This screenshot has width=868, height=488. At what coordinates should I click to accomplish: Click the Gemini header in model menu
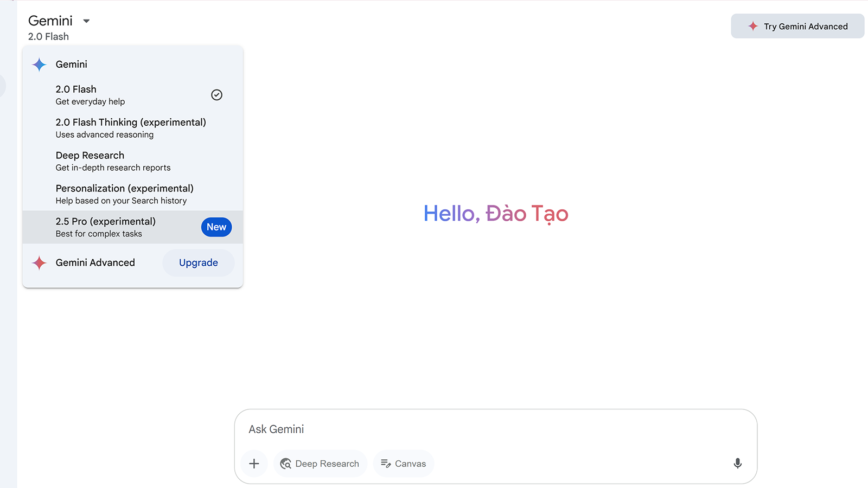pyautogui.click(x=72, y=65)
